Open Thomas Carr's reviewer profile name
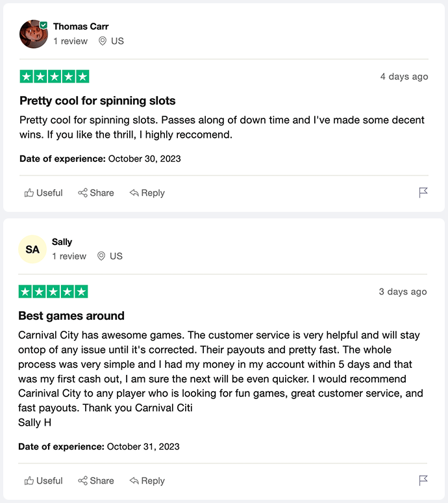Image resolution: width=448 pixels, height=503 pixels. tap(81, 27)
